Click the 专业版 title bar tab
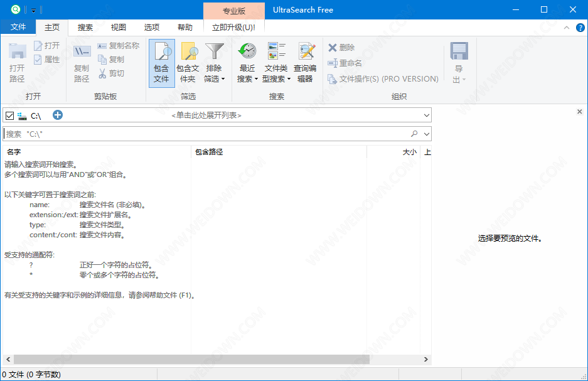The height and width of the screenshot is (381, 588). [x=234, y=11]
